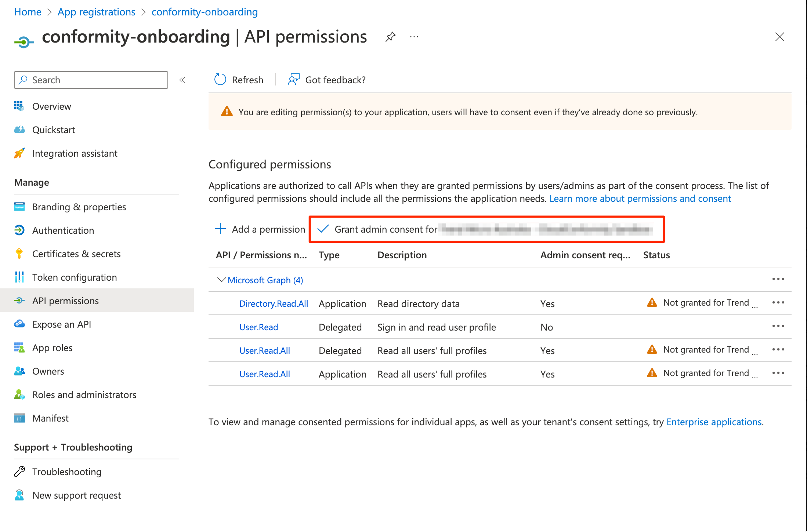Click the warning icon in Directory.Read.All row
This screenshot has width=807, height=532.
652,303
